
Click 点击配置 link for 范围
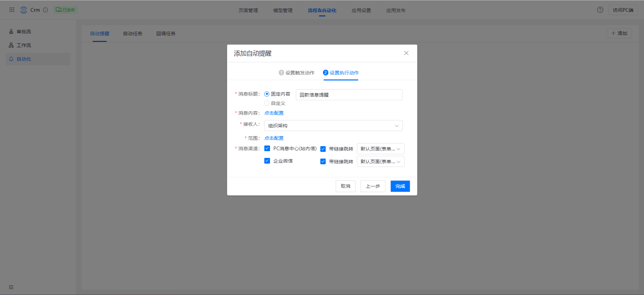point(274,138)
